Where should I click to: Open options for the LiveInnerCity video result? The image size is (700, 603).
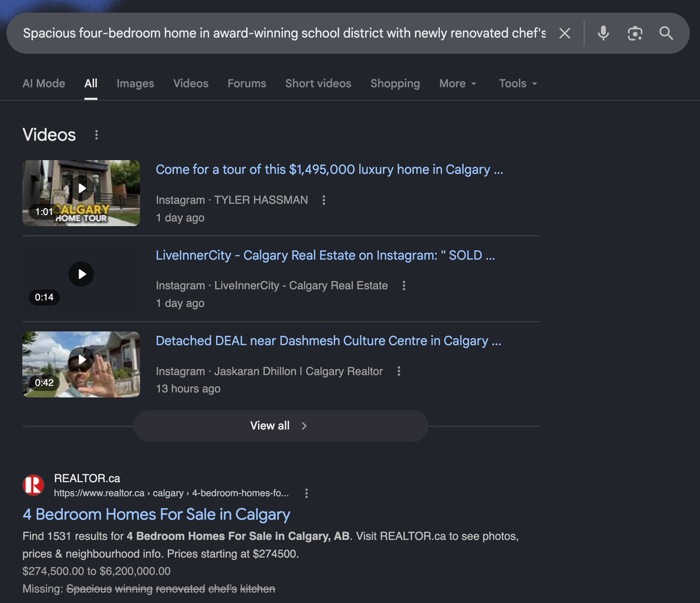[x=404, y=286]
